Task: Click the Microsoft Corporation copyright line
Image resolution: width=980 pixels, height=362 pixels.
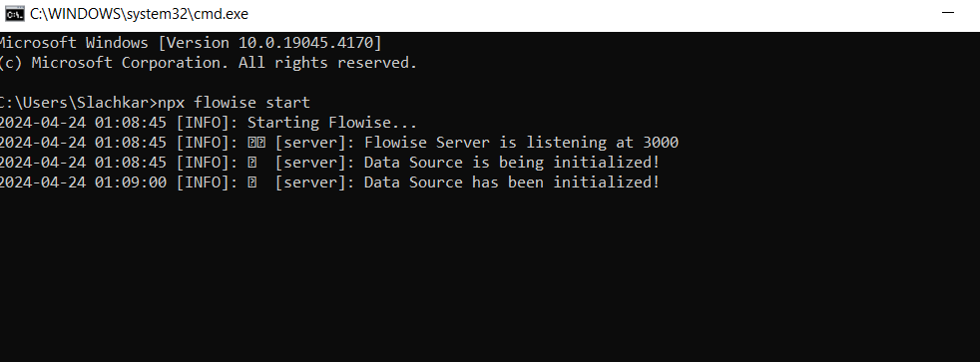Action: click(x=209, y=63)
